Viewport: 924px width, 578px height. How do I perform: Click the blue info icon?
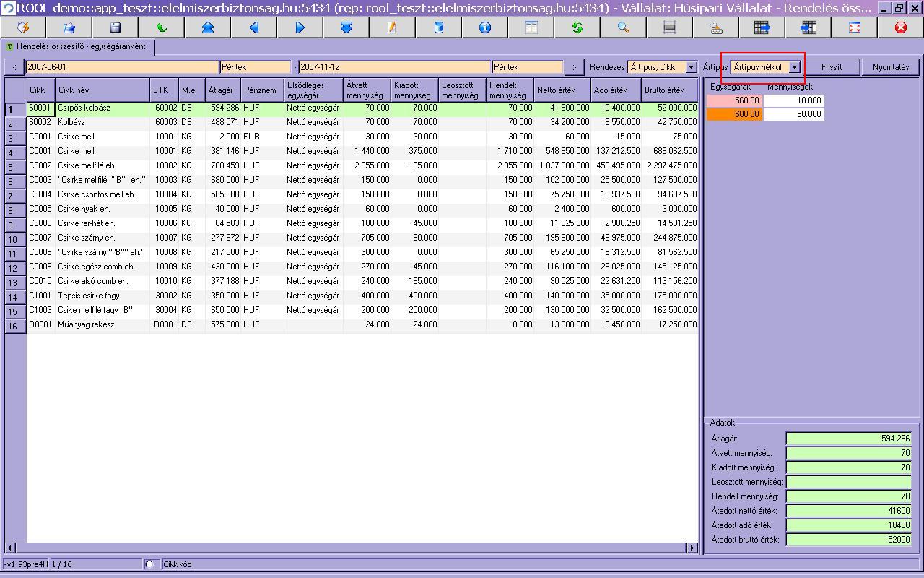point(484,27)
